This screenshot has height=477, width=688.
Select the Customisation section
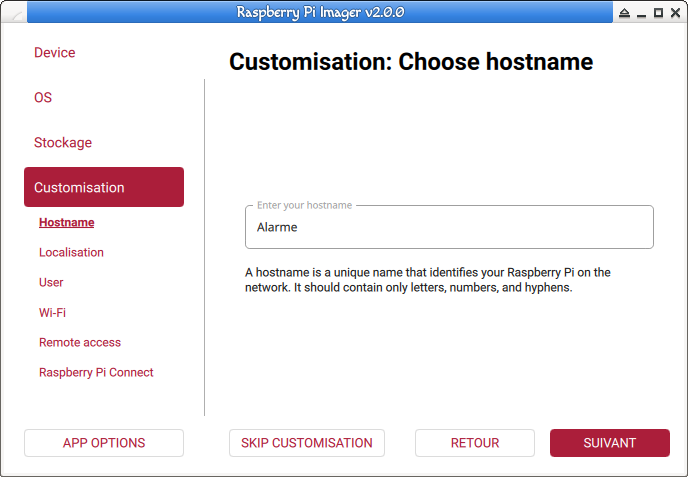pos(104,187)
